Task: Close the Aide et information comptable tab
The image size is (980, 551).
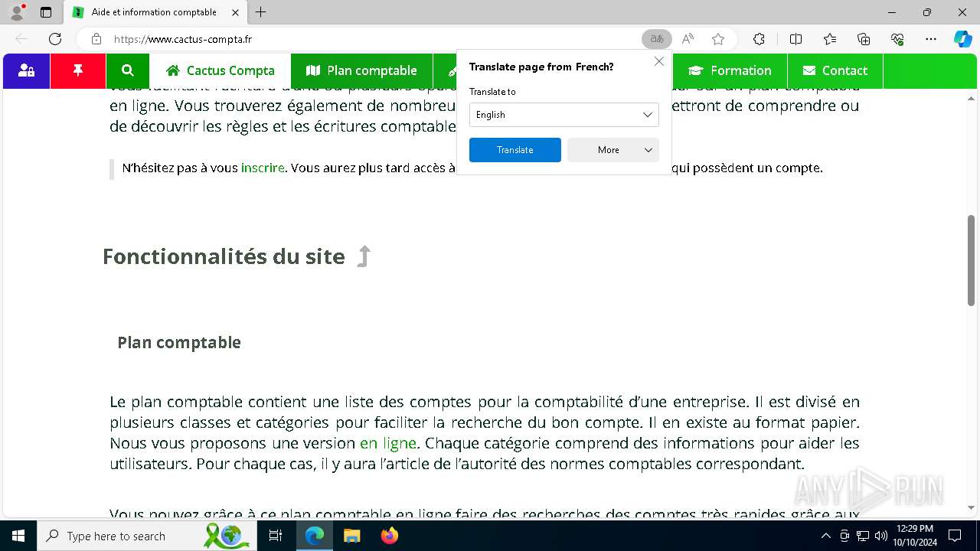Action: [x=235, y=12]
